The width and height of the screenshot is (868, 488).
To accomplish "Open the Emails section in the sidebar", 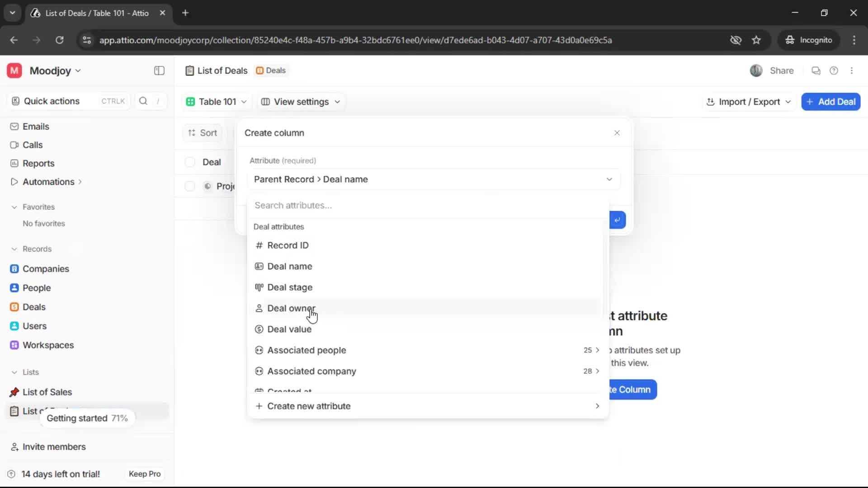I will coord(36,127).
